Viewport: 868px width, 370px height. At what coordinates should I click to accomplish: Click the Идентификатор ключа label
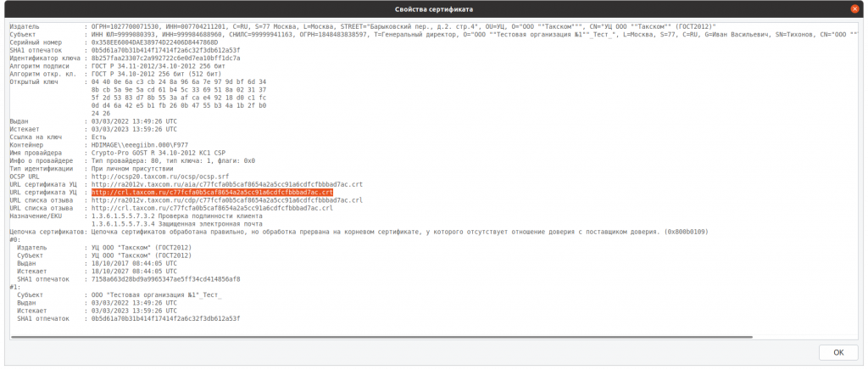pos(46,59)
